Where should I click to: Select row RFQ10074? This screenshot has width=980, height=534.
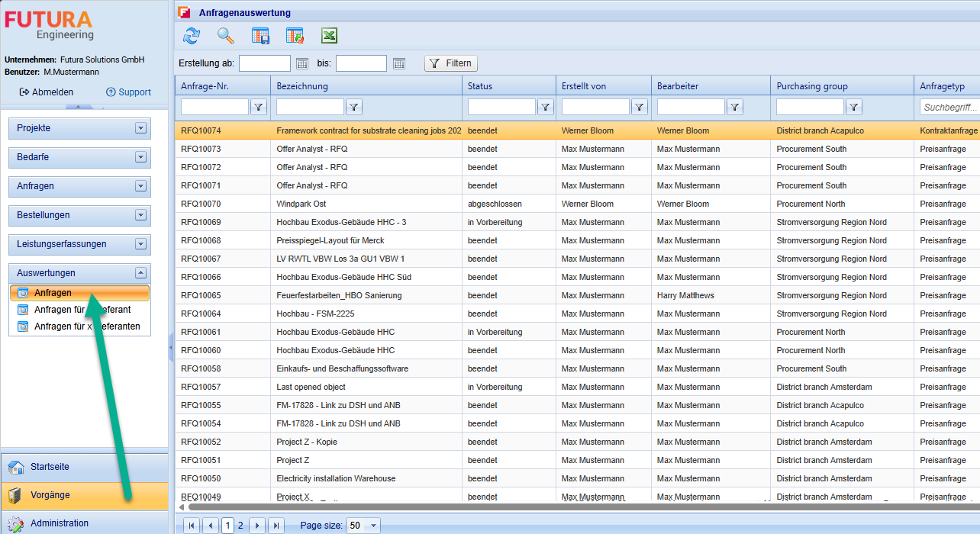(x=578, y=130)
